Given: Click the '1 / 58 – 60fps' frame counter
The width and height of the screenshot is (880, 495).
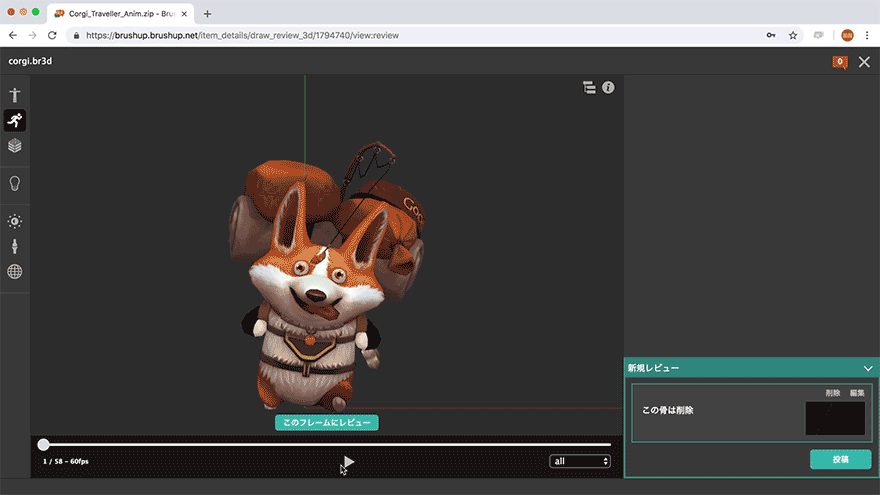Looking at the screenshot, I should pyautogui.click(x=66, y=461).
